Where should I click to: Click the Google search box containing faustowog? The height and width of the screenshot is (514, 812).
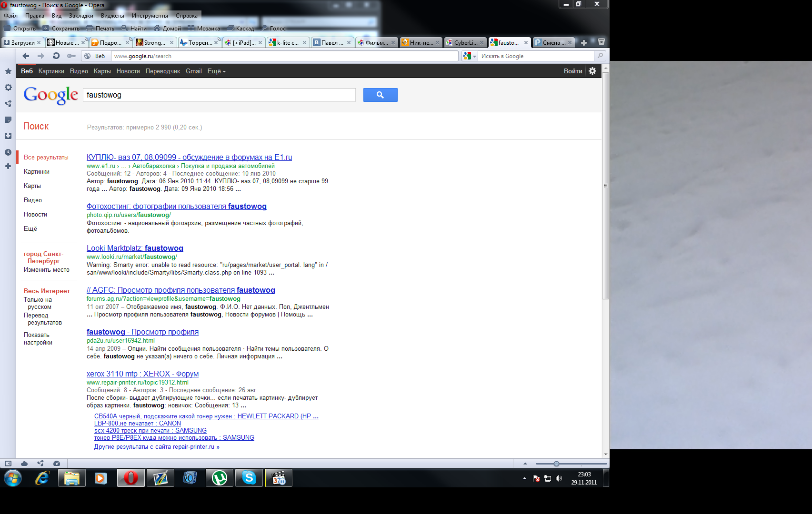coord(219,95)
